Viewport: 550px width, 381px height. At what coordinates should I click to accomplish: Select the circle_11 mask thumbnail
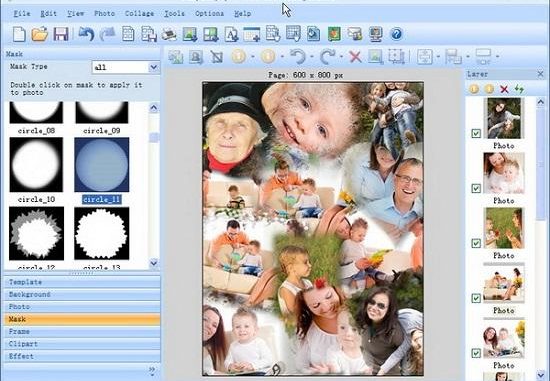(x=102, y=165)
